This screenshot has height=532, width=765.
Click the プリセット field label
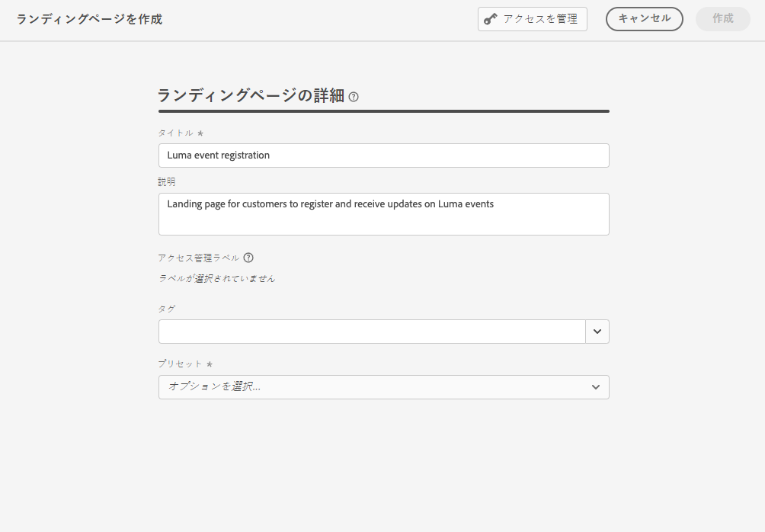(181, 364)
